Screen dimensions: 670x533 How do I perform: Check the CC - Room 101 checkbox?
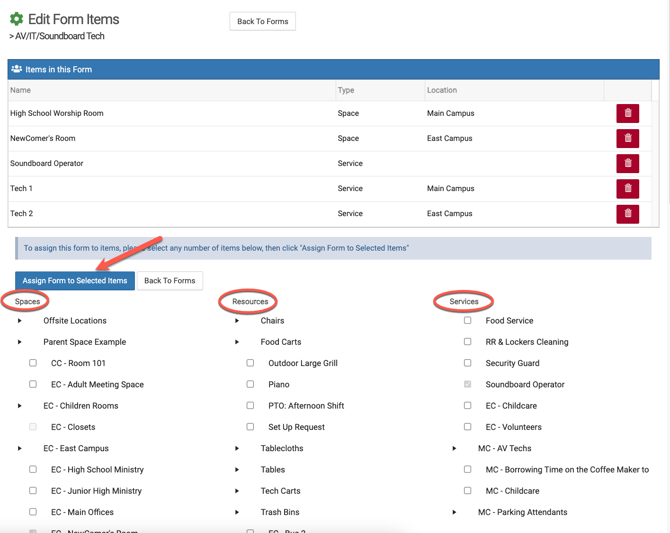[x=33, y=363]
